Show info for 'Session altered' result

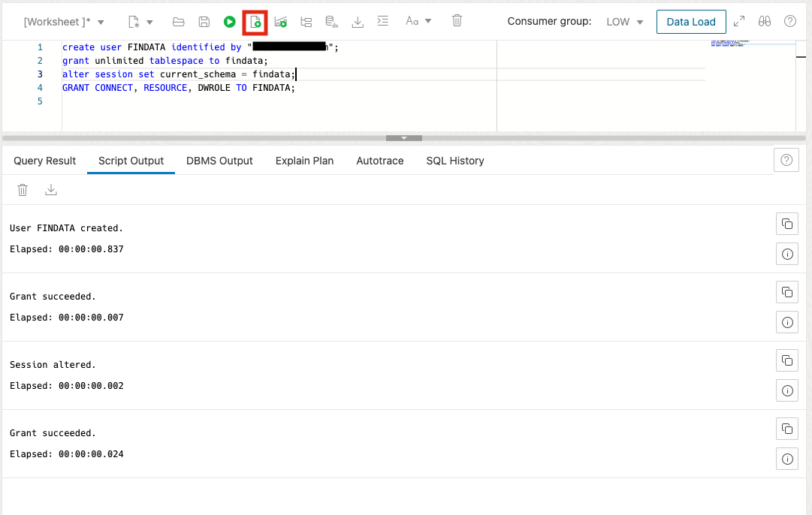coord(787,391)
